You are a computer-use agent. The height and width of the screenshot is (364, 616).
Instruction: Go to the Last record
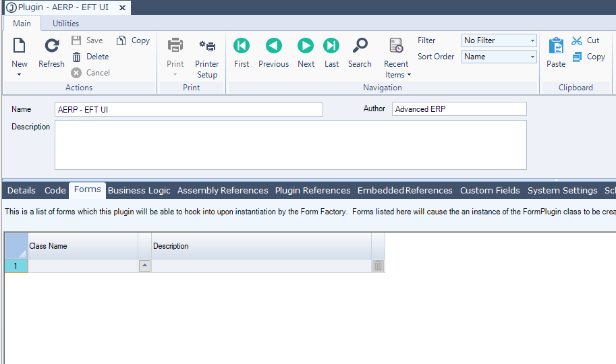331,46
